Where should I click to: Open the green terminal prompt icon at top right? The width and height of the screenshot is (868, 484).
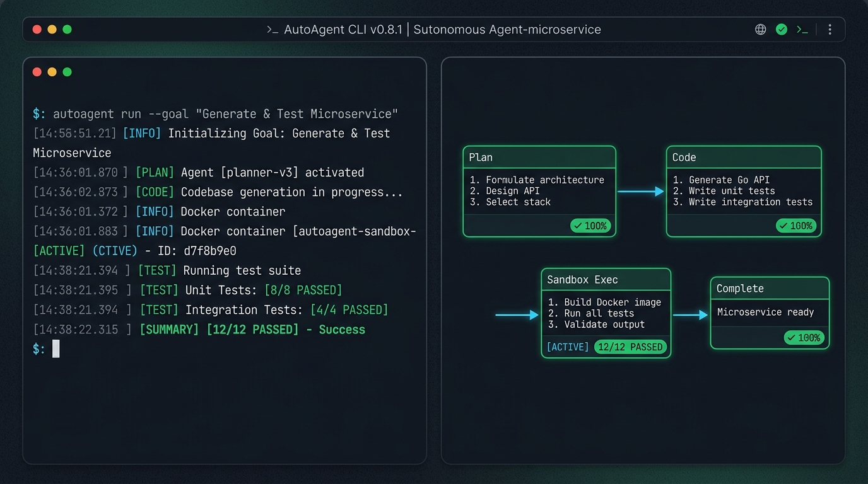(x=802, y=30)
